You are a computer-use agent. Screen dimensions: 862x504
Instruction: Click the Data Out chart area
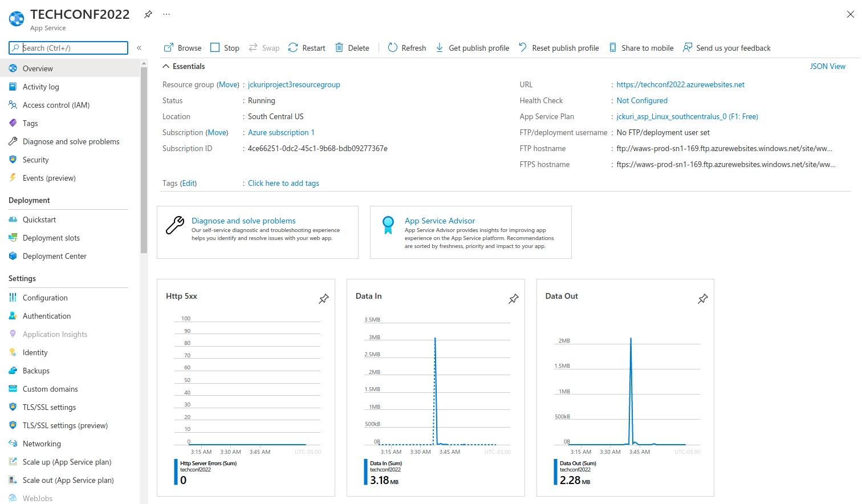(x=627, y=391)
